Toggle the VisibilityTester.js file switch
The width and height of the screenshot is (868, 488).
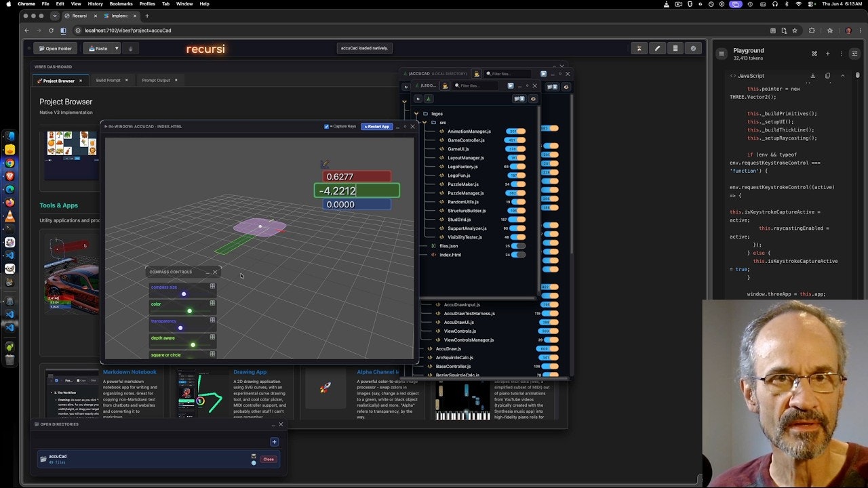click(x=518, y=237)
